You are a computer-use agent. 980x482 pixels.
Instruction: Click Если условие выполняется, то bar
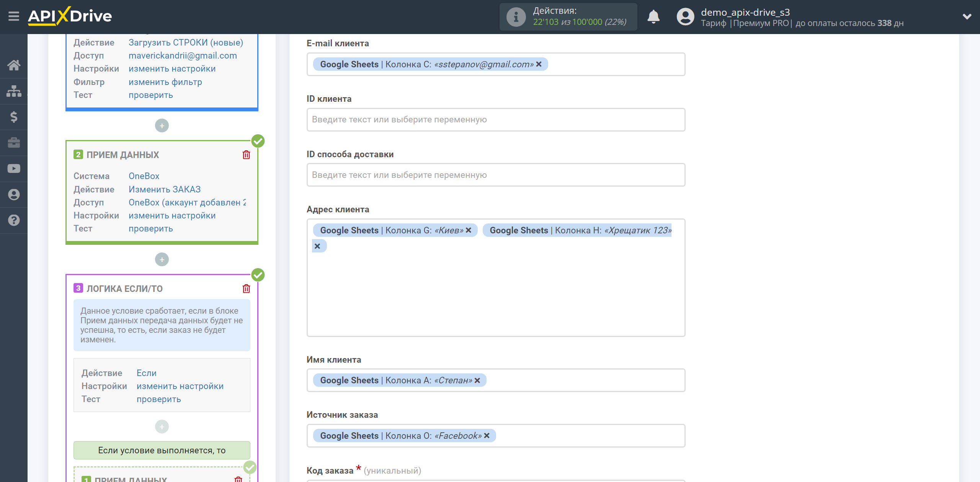coord(162,450)
